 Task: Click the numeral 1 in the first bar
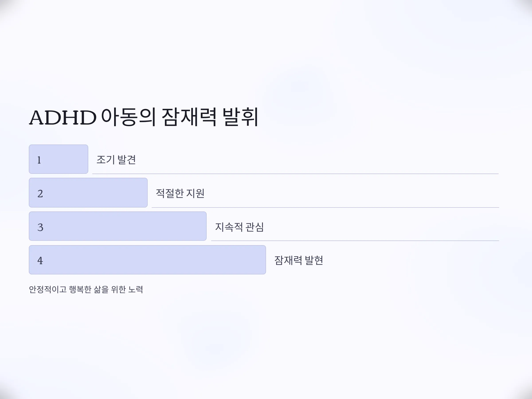click(39, 160)
